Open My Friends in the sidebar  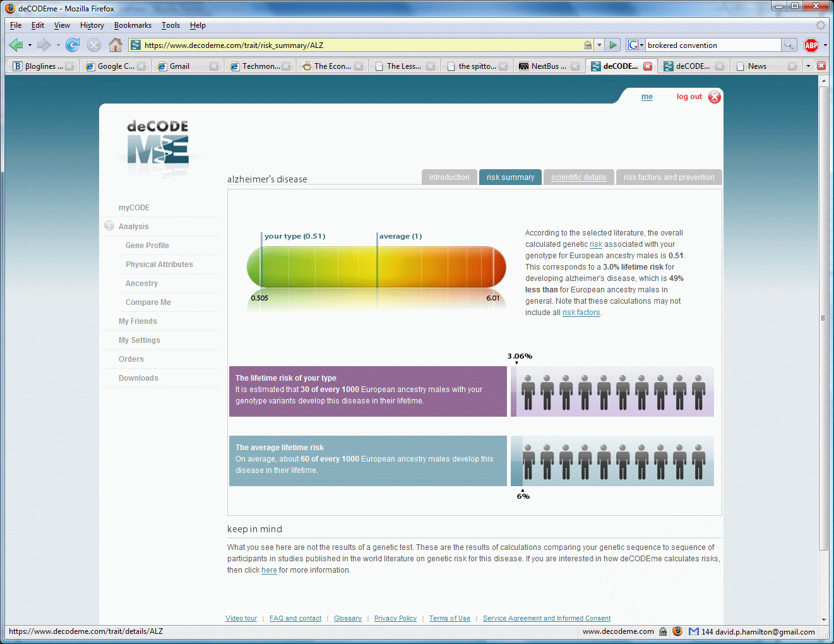(x=138, y=321)
